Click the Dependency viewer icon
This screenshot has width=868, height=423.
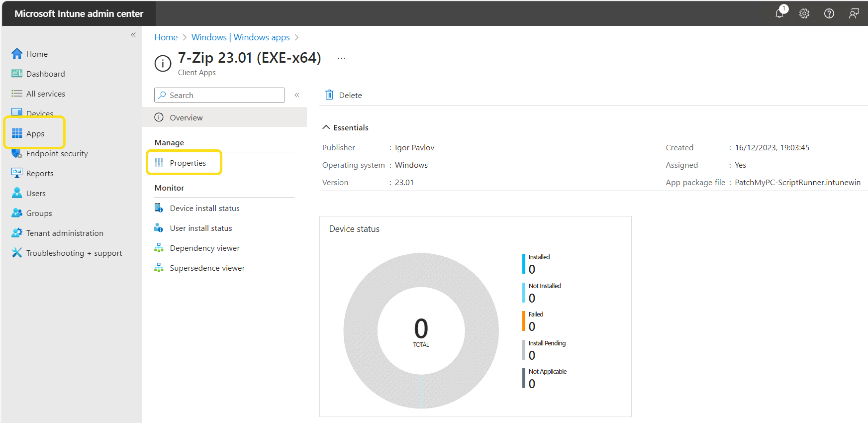159,248
